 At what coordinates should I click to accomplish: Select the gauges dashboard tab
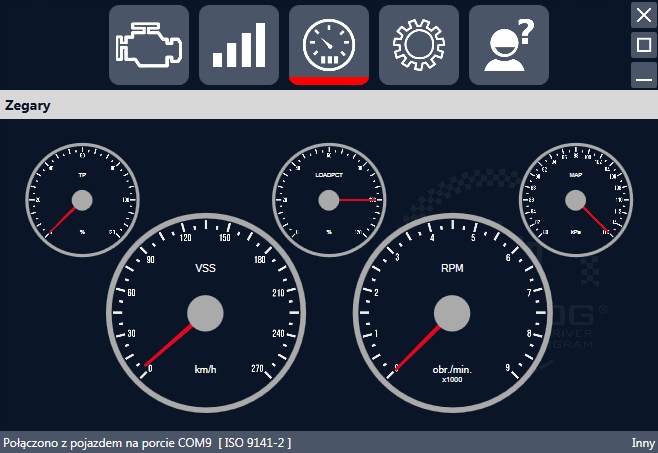pos(329,45)
